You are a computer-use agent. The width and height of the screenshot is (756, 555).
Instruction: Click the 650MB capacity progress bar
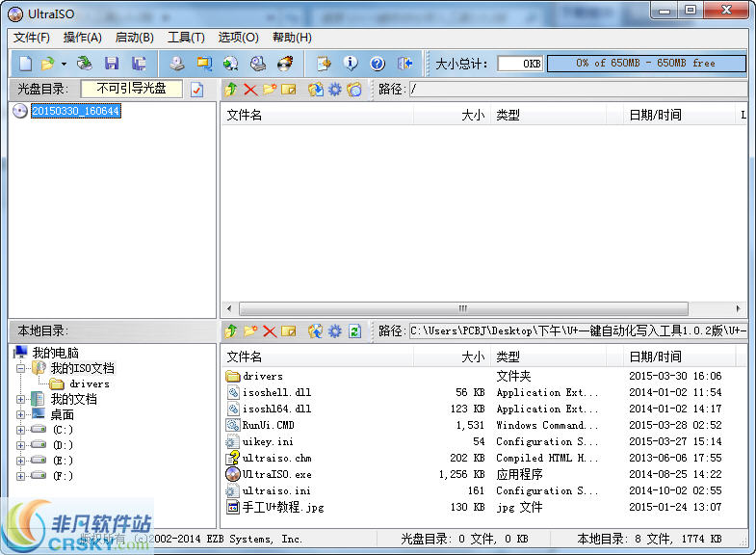pyautogui.click(x=646, y=64)
